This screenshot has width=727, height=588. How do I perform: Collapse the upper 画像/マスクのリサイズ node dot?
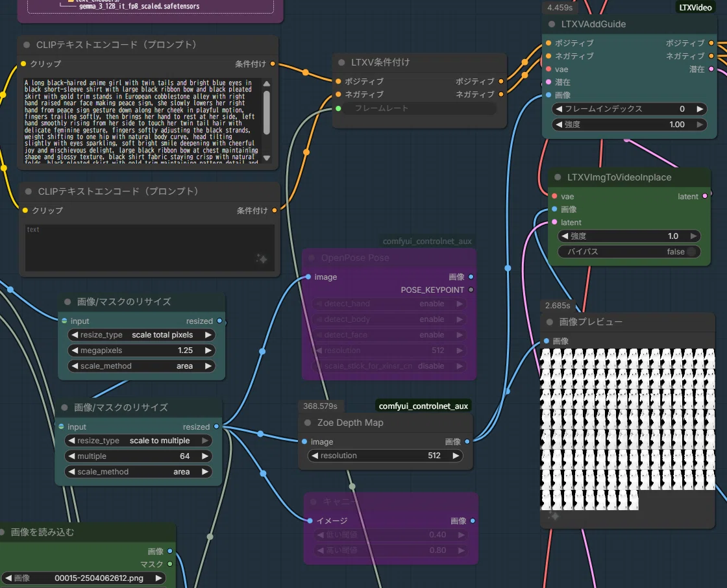pyautogui.click(x=68, y=302)
